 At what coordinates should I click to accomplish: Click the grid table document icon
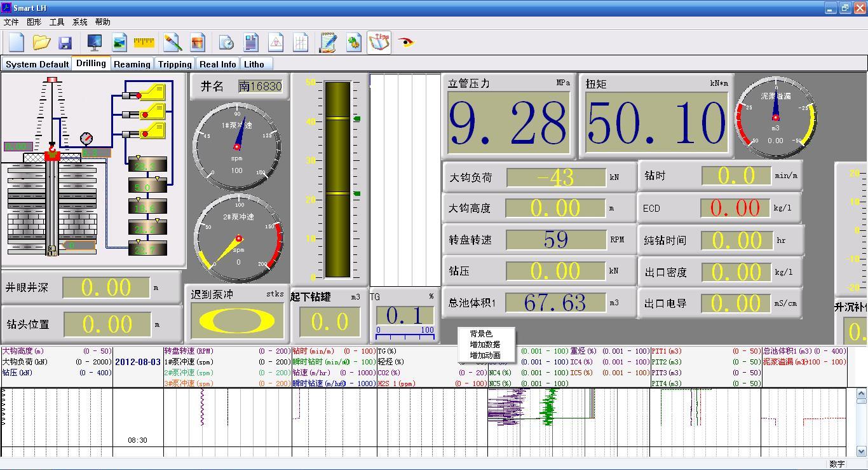click(x=301, y=43)
